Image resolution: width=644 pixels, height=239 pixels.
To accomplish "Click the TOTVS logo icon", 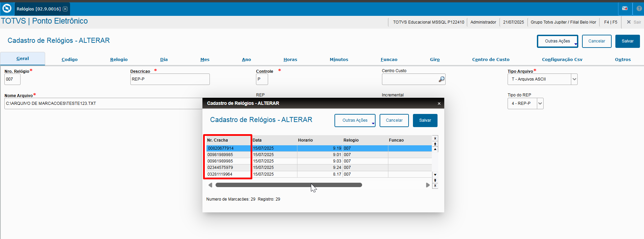I will click(7, 8).
